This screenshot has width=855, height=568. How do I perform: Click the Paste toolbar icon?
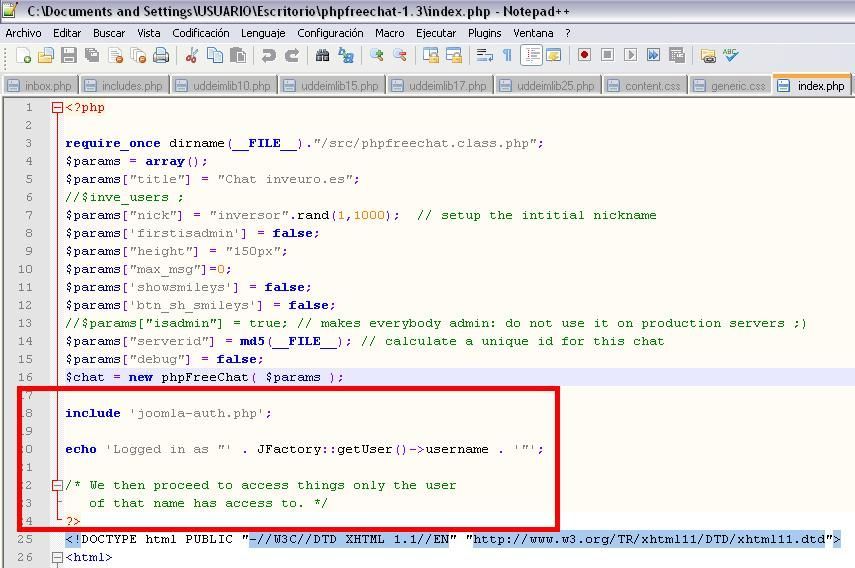pos(238,55)
